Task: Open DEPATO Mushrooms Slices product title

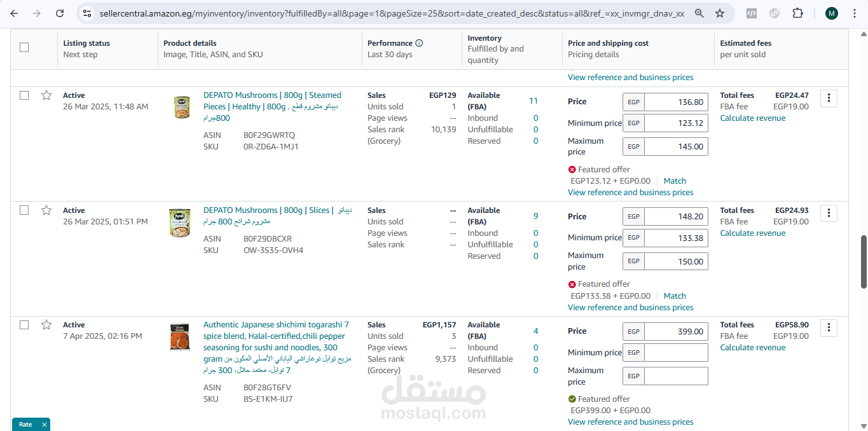Action: (x=277, y=216)
